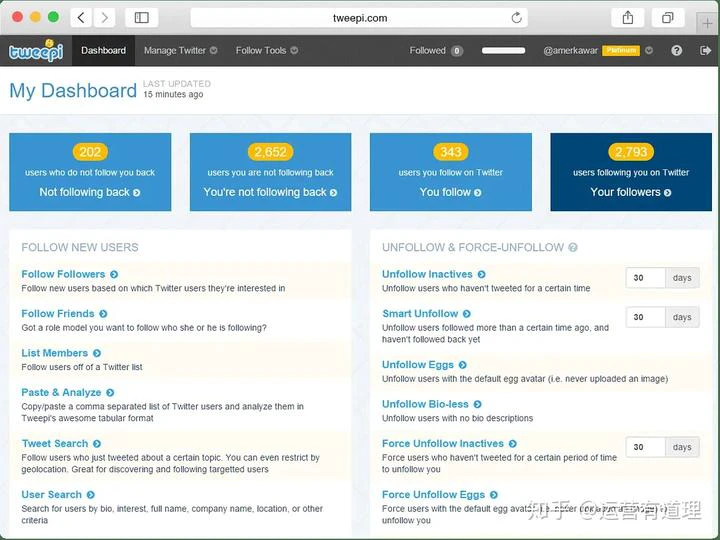Click arrow icon next to Unfollow Eggs
This screenshot has width=720, height=540.
[462, 365]
